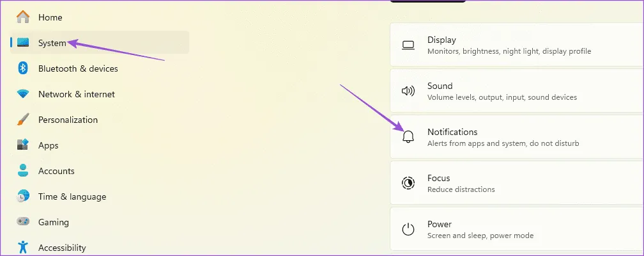This screenshot has height=256, width=644.
Task: Navigate to Time & language settings
Action: pos(72,196)
